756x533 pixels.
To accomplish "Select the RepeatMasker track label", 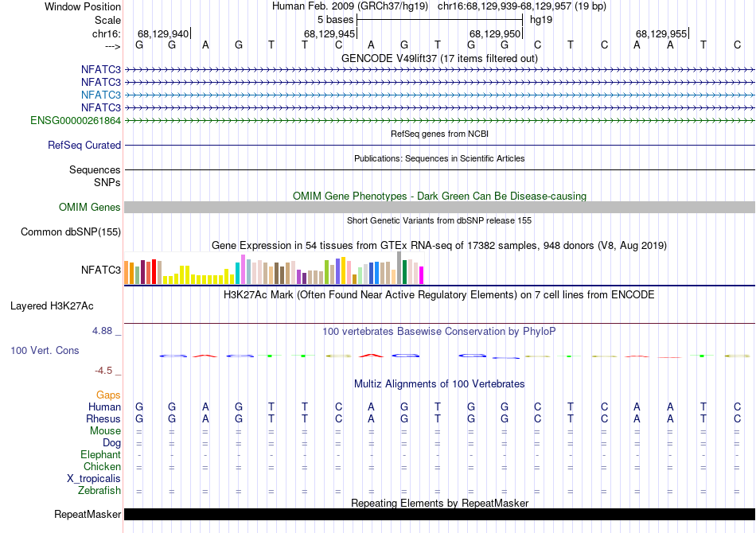I will click(x=88, y=515).
